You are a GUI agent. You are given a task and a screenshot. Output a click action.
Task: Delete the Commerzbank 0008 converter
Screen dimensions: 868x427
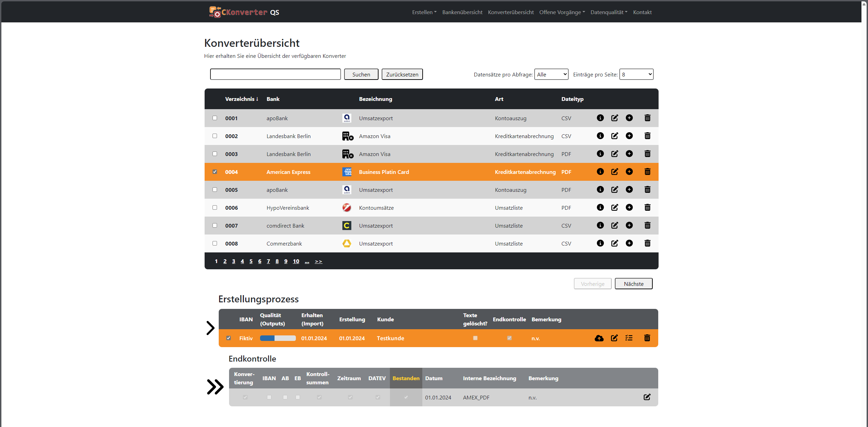point(647,243)
